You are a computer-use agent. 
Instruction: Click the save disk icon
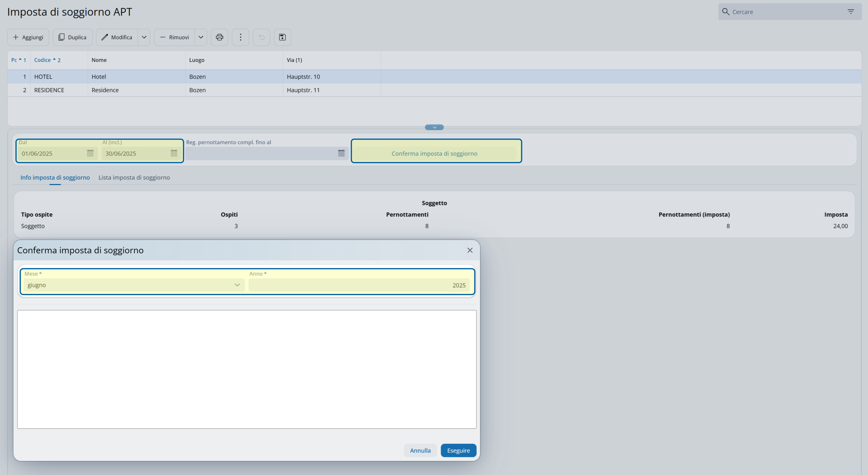coord(282,37)
